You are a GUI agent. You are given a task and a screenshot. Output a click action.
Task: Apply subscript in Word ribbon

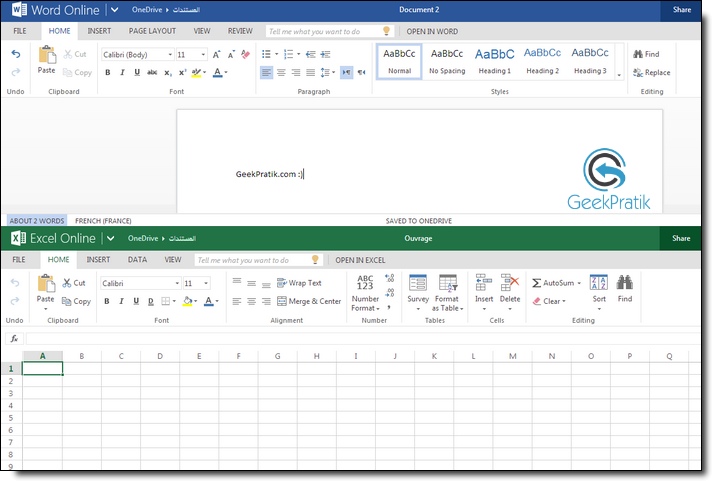[x=168, y=72]
